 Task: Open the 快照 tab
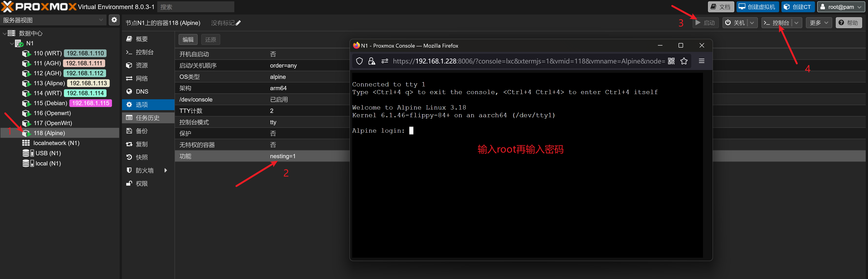tap(141, 157)
